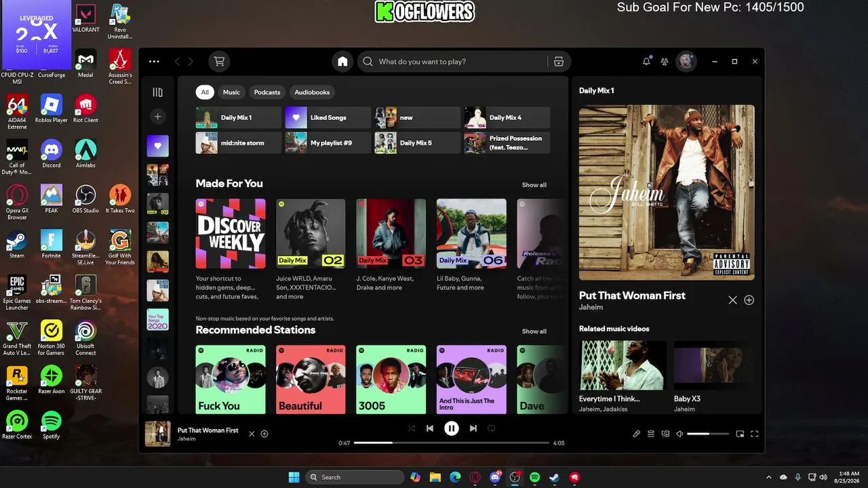Open File Explorer from the taskbar

(435, 477)
